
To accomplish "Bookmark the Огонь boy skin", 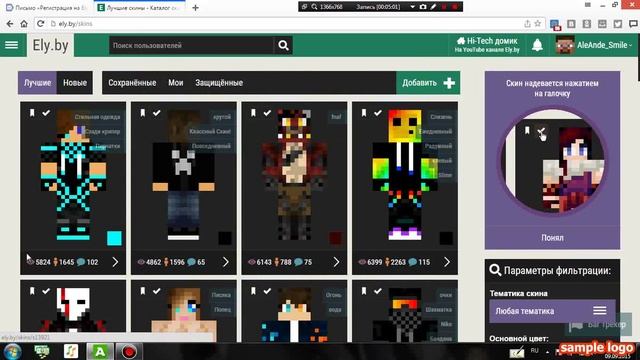I will point(253,291).
